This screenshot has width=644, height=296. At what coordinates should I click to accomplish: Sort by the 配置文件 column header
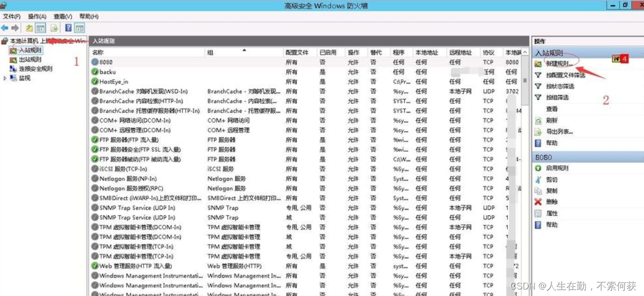coord(300,52)
